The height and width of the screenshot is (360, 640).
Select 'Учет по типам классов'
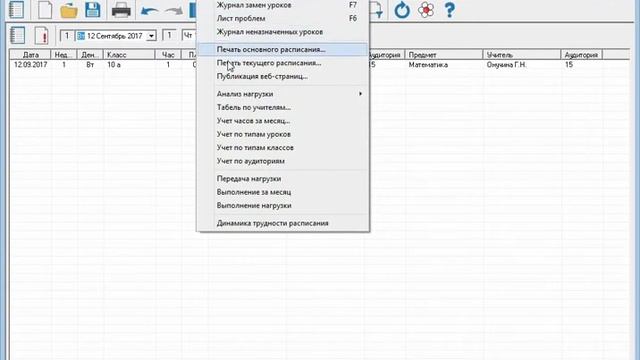(x=283, y=148)
